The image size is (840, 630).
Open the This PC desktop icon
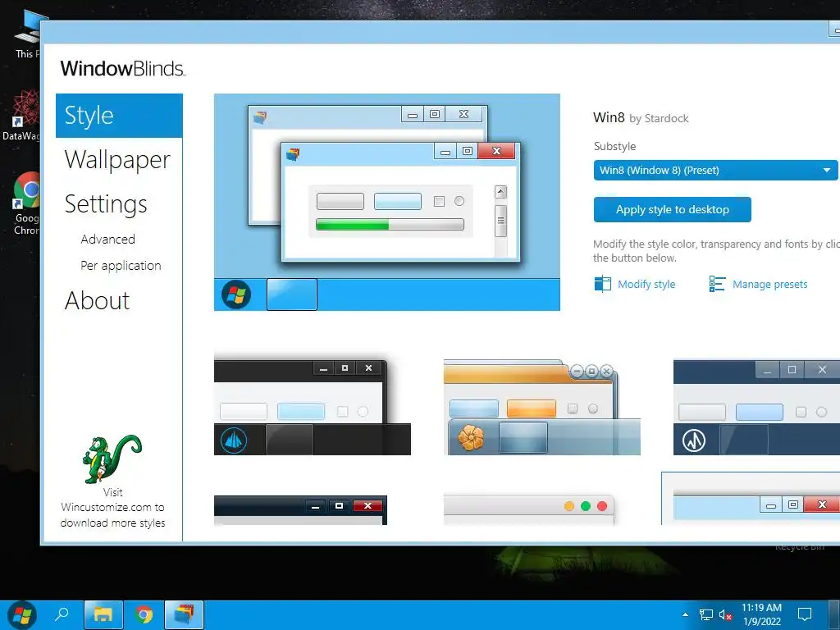pyautogui.click(x=28, y=34)
